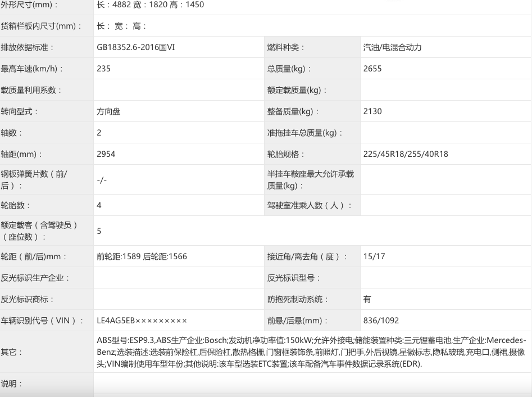Screen dimensions: 532x397
Task: Click the axle count value 2
Action: [98, 133]
